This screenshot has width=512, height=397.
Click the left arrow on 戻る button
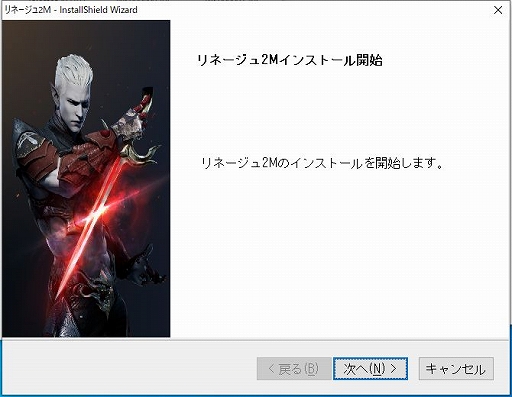click(272, 369)
